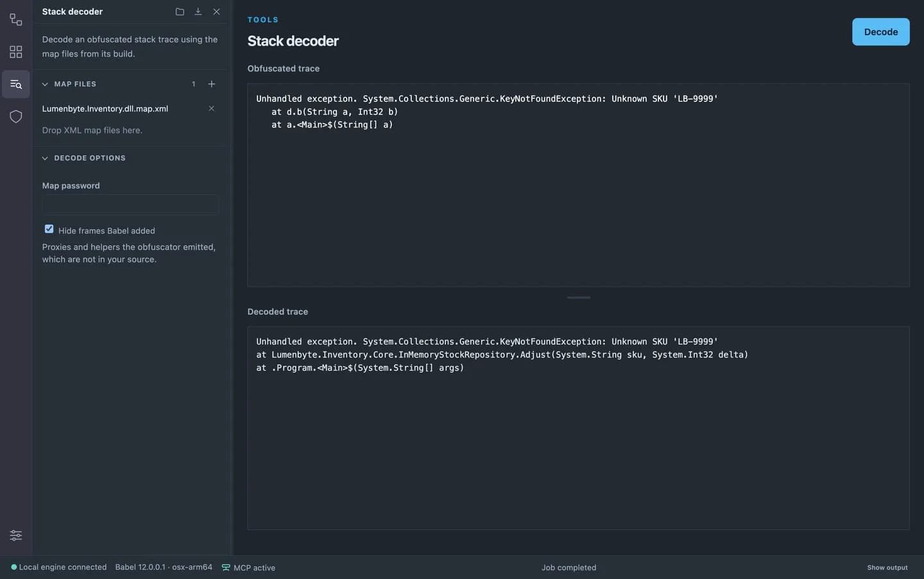Click the download icon in panel header
Viewport: 924px width, 579px height.
198,12
